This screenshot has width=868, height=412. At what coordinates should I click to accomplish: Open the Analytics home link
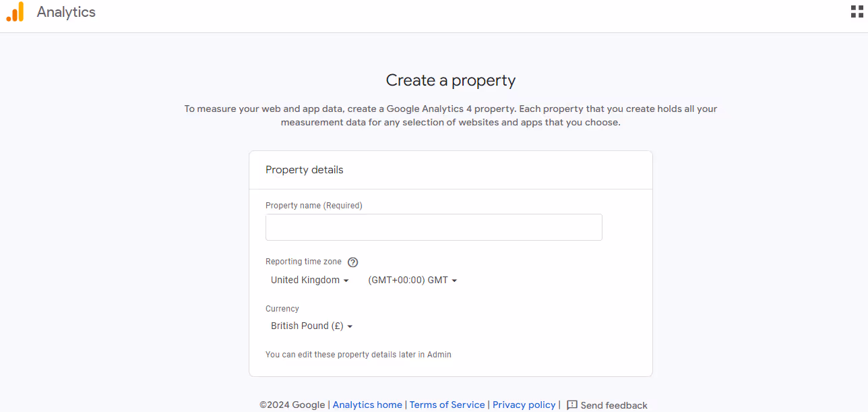click(x=367, y=405)
